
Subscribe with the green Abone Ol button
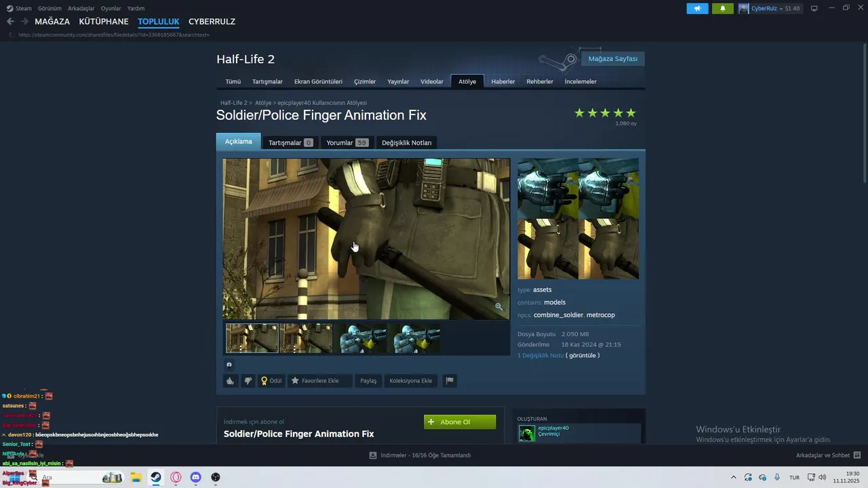[x=460, y=422]
